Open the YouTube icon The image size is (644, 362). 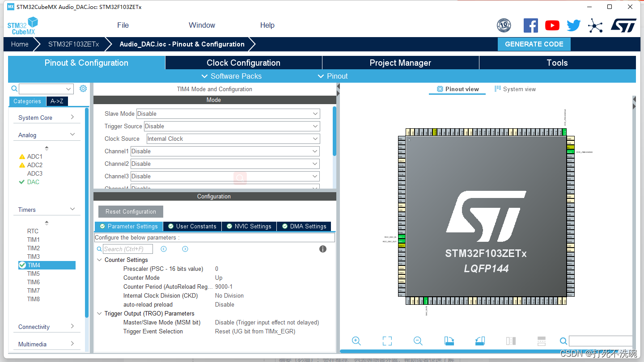pyautogui.click(x=552, y=25)
